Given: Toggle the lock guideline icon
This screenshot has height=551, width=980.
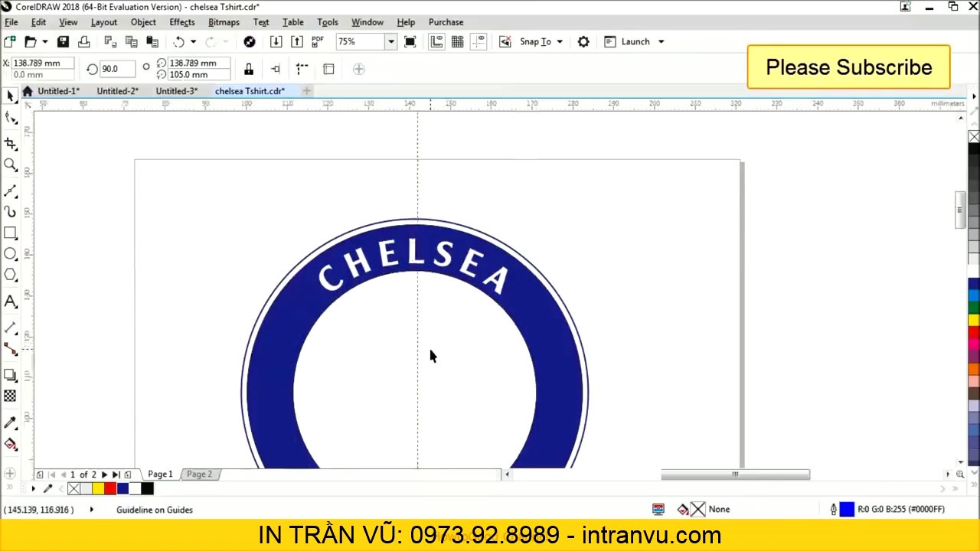Looking at the screenshot, I should click(248, 69).
